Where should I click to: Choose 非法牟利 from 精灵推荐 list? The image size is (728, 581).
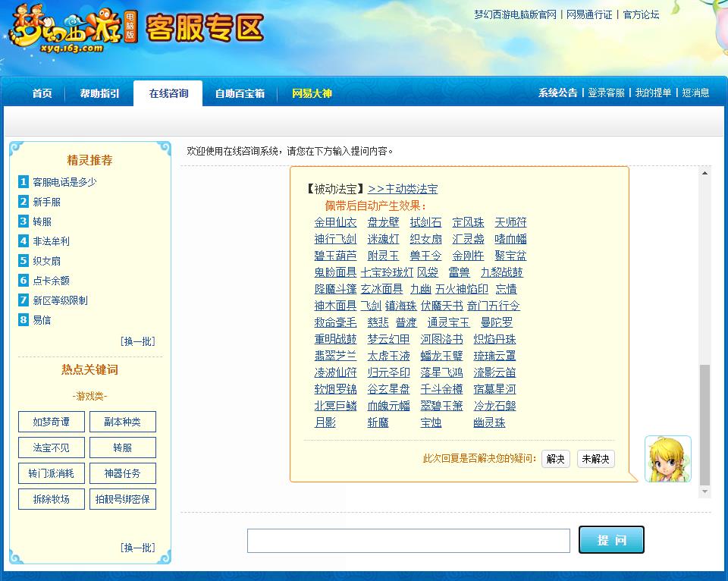tap(51, 241)
